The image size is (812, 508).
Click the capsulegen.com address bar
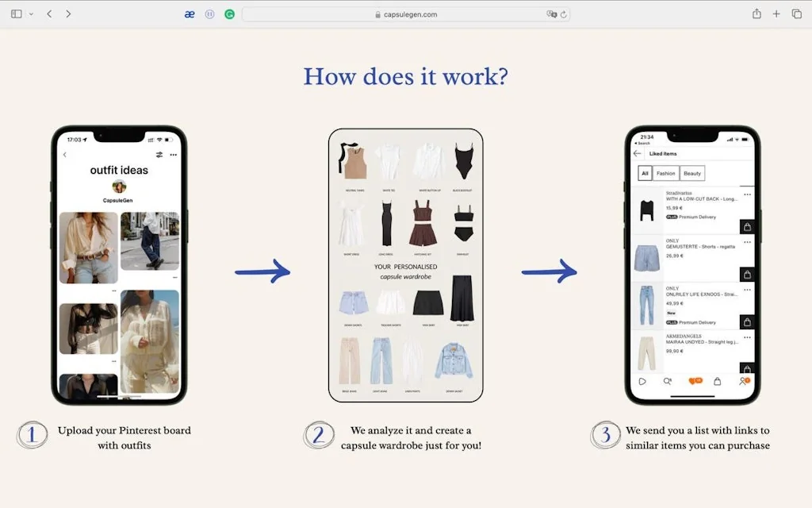pyautogui.click(x=406, y=13)
